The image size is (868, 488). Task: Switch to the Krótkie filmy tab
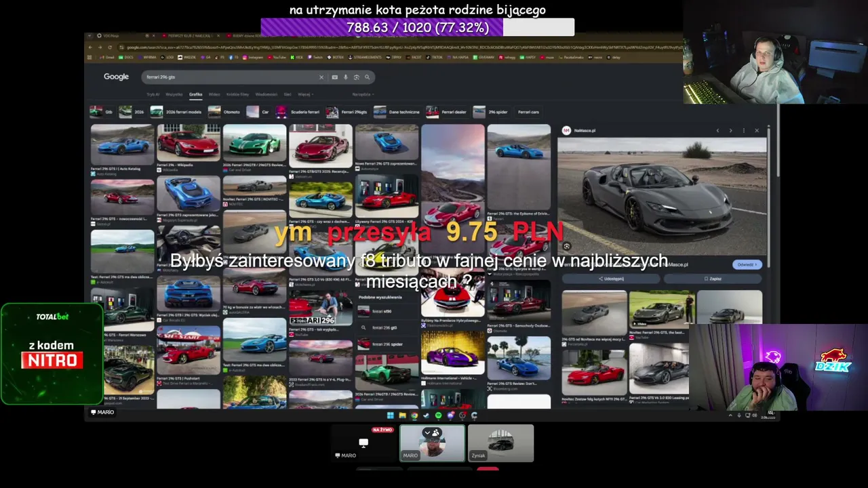pyautogui.click(x=237, y=94)
